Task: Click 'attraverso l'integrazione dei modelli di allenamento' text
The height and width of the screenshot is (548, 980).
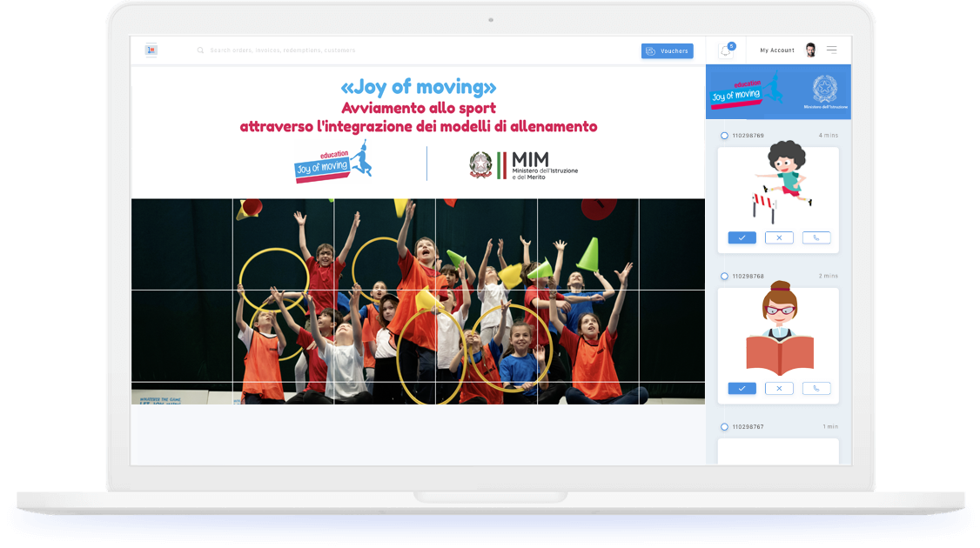Action: [418, 127]
